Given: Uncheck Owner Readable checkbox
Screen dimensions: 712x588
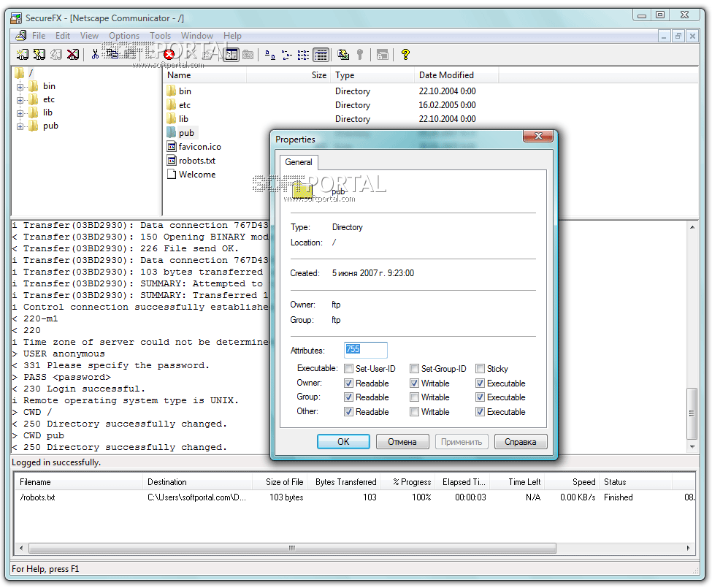Looking at the screenshot, I should pyautogui.click(x=349, y=383).
